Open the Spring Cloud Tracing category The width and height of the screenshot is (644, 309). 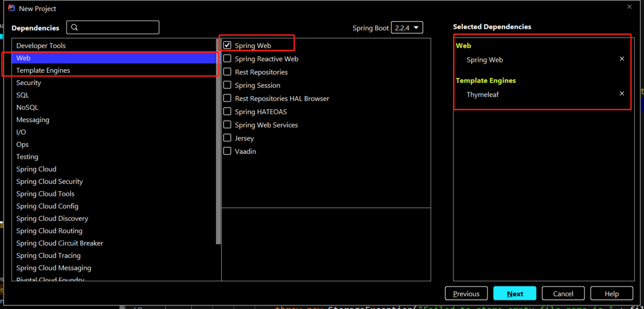tap(114, 255)
